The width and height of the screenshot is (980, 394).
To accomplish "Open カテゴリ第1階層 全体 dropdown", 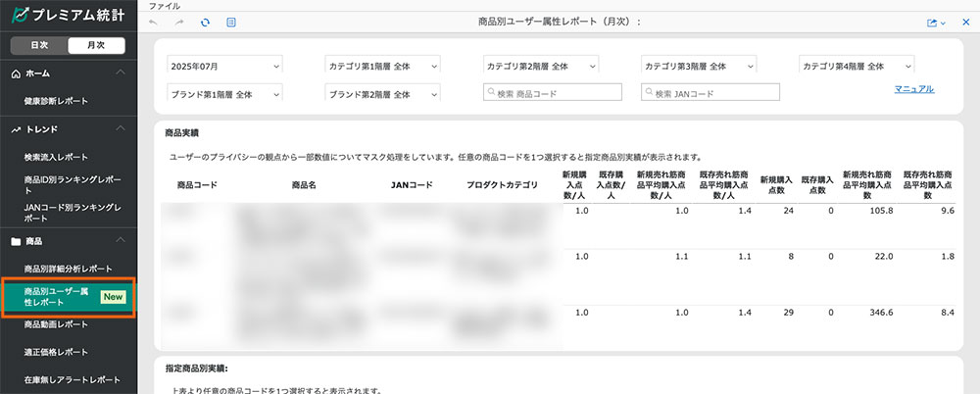I will click(x=382, y=66).
